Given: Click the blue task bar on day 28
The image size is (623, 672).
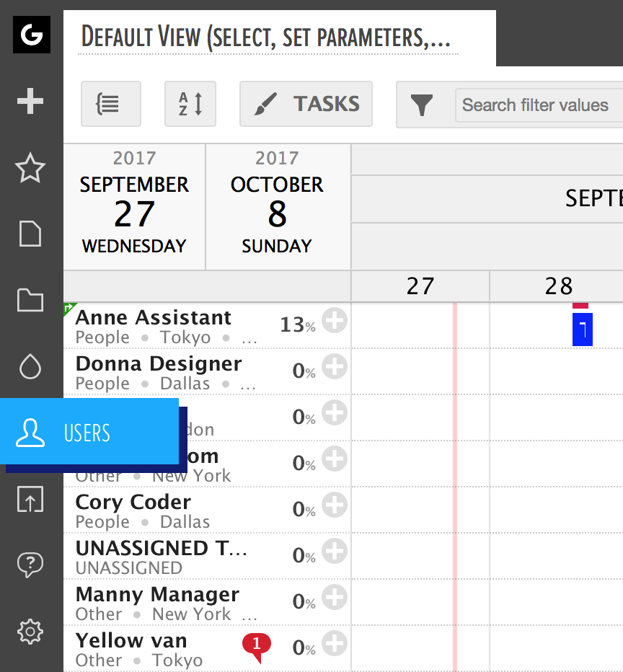Looking at the screenshot, I should [583, 329].
